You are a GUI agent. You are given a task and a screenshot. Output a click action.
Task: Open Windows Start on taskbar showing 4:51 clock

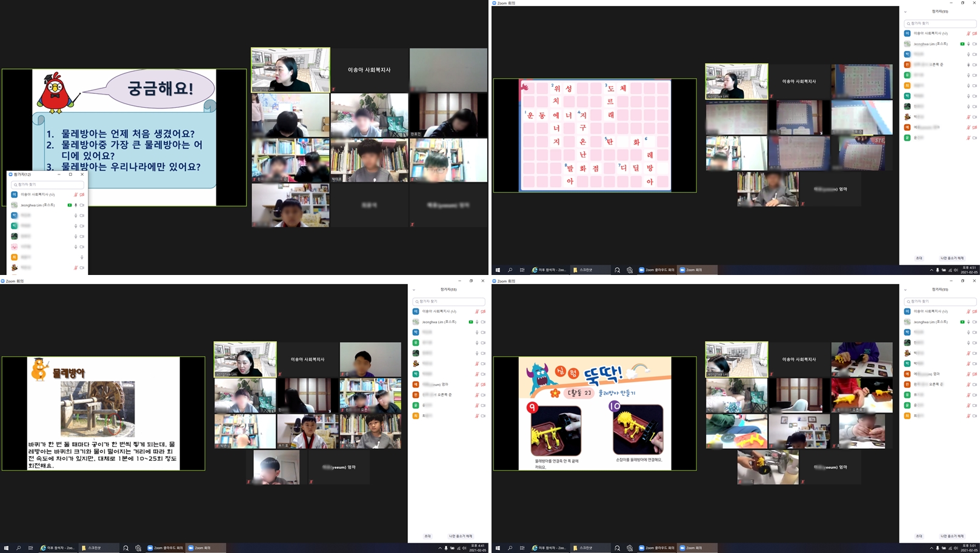click(x=498, y=270)
